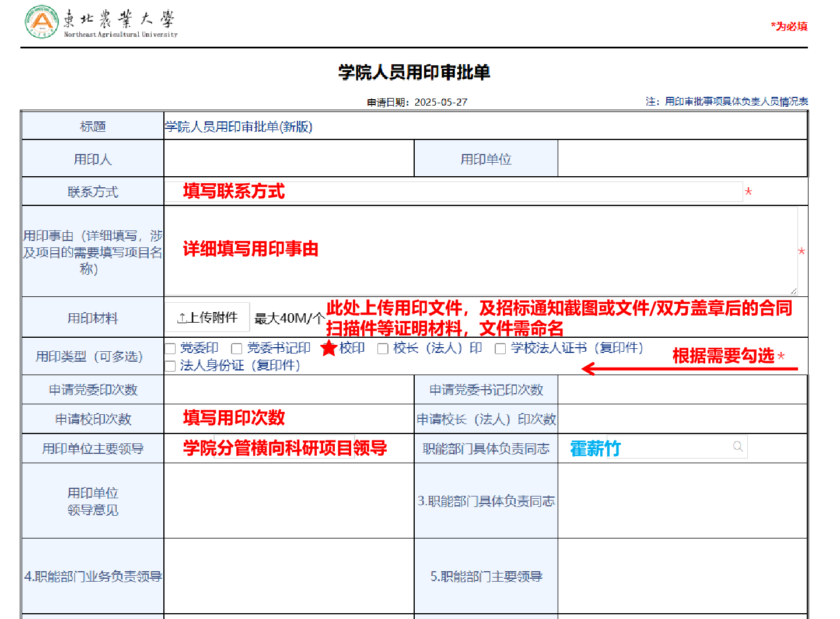Screen dimensions: 840x619
Task: Click the magnifier icon in 职能部门具体负责同志 field
Action: click(x=737, y=446)
